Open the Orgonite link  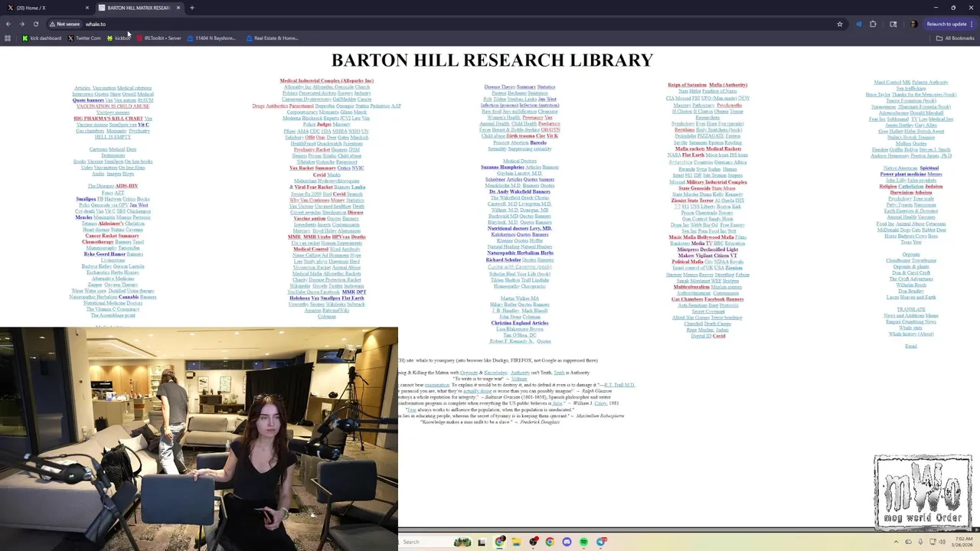pyautogui.click(x=911, y=254)
